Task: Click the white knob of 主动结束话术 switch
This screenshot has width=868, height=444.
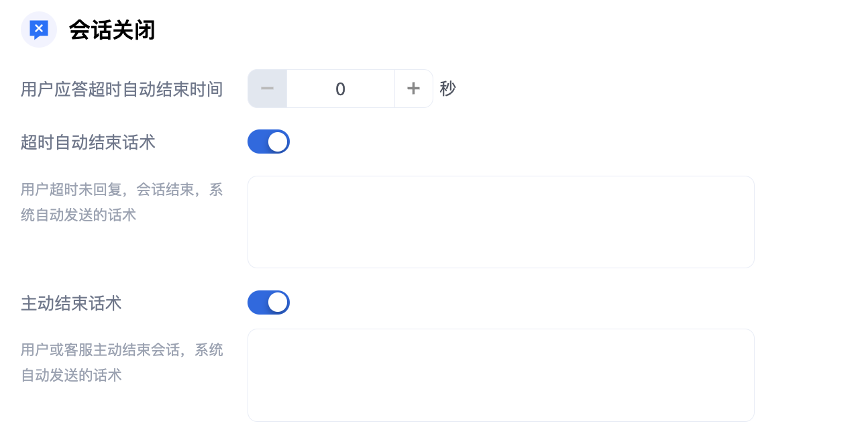Action: point(278,302)
